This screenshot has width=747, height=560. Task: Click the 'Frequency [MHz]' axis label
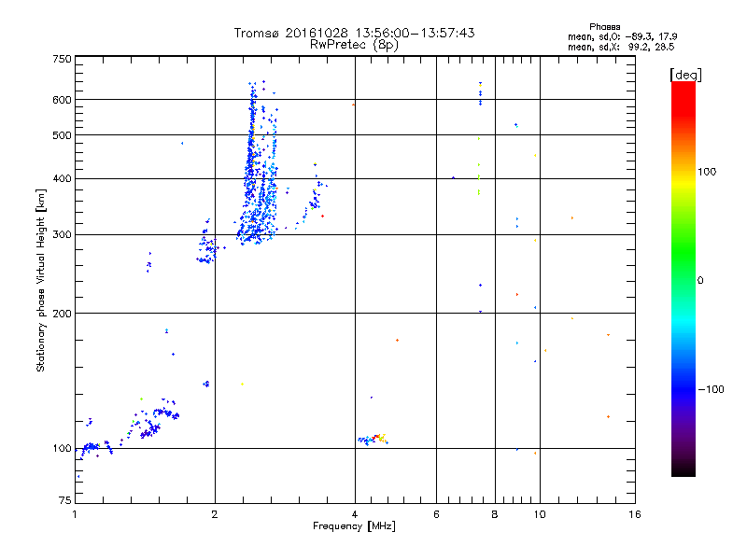[354, 526]
